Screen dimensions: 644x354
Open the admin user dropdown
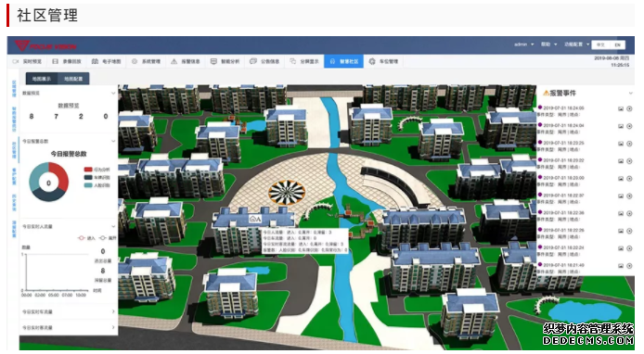pyautogui.click(x=524, y=44)
